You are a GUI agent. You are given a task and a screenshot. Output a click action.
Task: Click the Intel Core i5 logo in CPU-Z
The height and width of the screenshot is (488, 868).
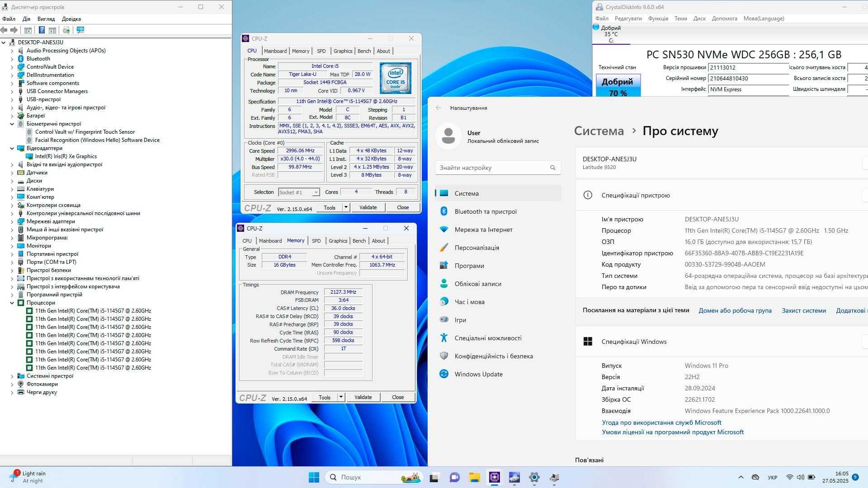[x=396, y=78]
